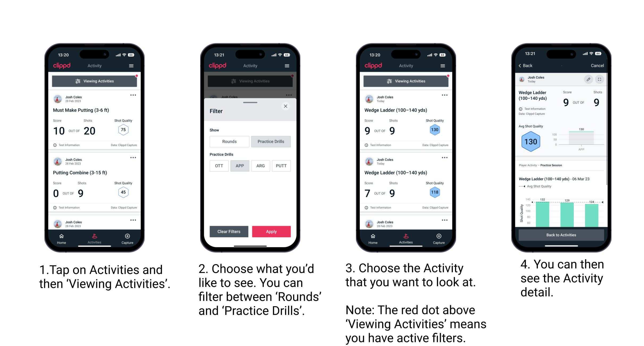Tap the Activities icon in bottom nav
The height and width of the screenshot is (346, 644).
(95, 237)
